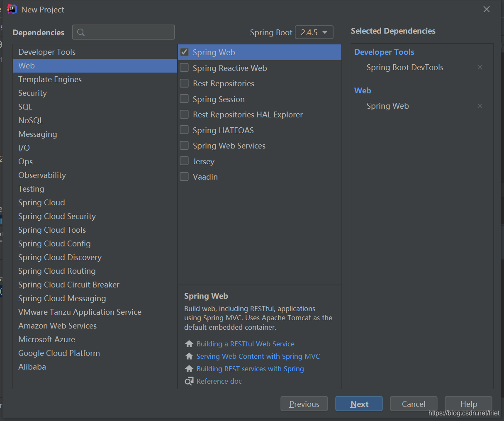This screenshot has height=421, width=504.
Task: Click the Developer Tools selected group heading
Action: 384,52
